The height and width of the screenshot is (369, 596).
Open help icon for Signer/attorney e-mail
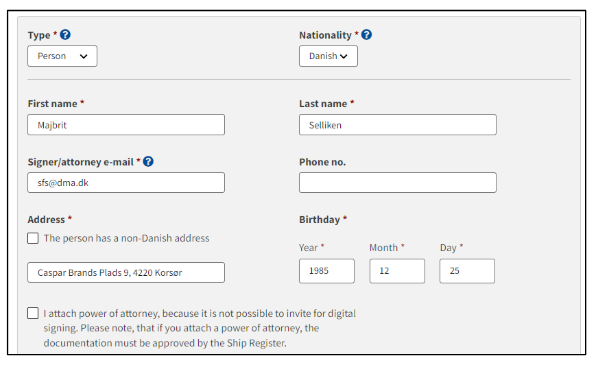click(148, 162)
